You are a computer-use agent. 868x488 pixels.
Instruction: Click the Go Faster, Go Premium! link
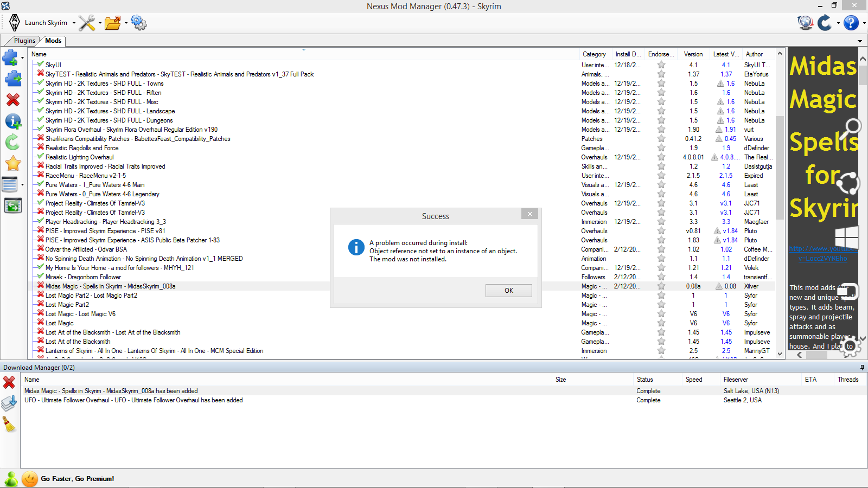(78, 479)
